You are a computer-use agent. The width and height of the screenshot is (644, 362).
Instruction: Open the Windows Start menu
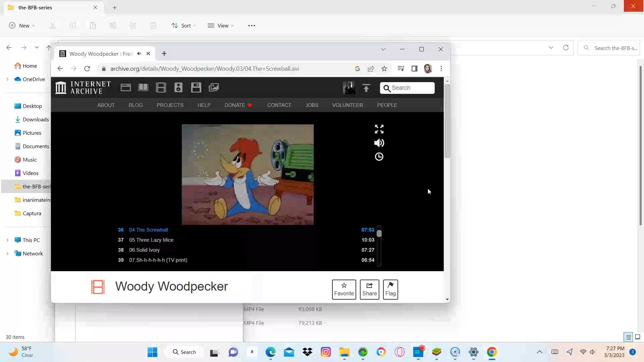click(152, 352)
